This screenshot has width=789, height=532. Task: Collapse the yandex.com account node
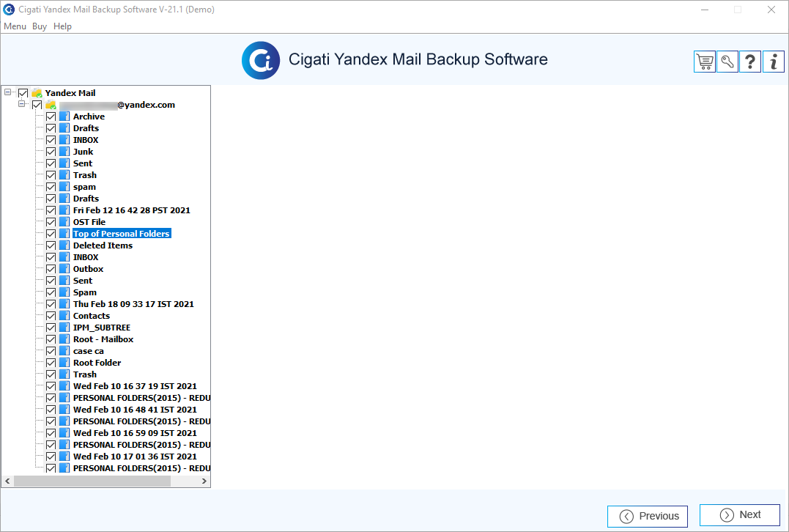tap(22, 103)
